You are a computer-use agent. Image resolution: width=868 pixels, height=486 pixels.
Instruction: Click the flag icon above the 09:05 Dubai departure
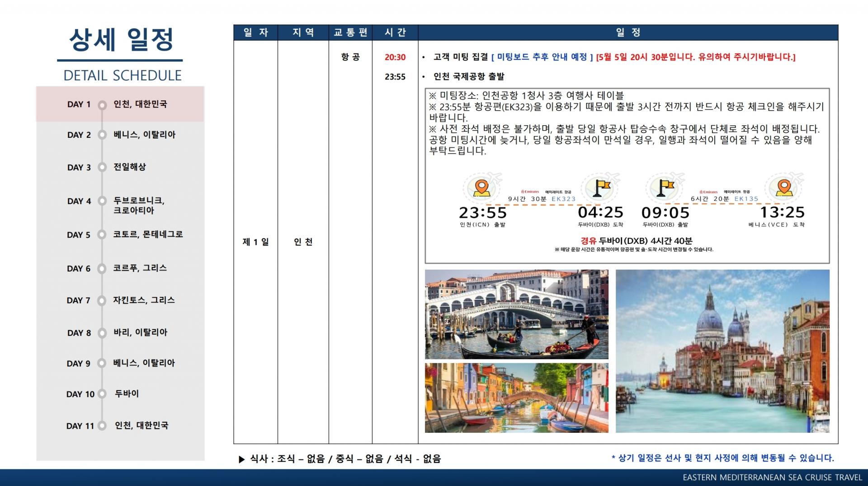(x=665, y=188)
